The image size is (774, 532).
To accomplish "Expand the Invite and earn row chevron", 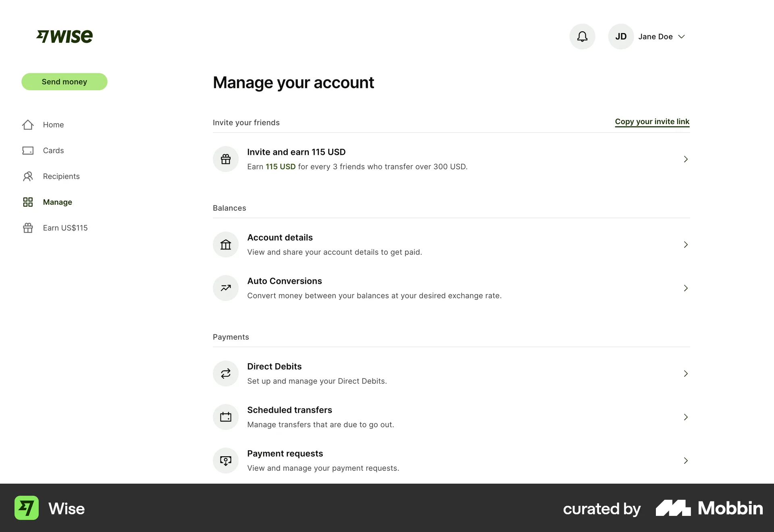I will coord(686,159).
